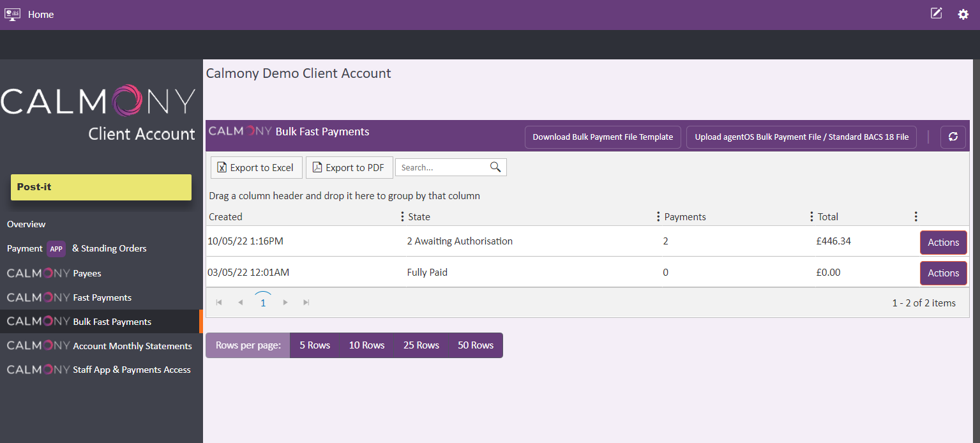This screenshot has height=443, width=980.
Task: Click the £0.00 total cell
Action: pos(829,273)
